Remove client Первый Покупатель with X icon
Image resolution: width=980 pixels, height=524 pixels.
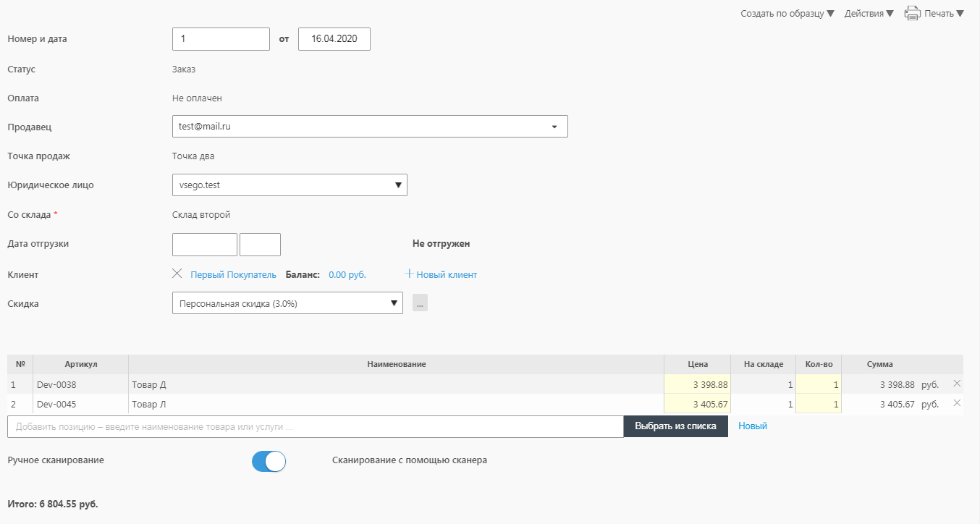tap(177, 274)
